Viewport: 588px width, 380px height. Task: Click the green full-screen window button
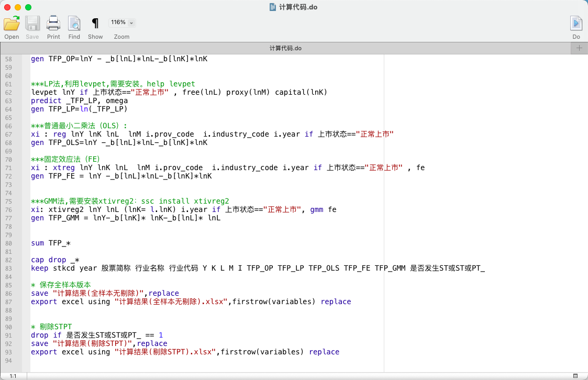pyautogui.click(x=28, y=7)
